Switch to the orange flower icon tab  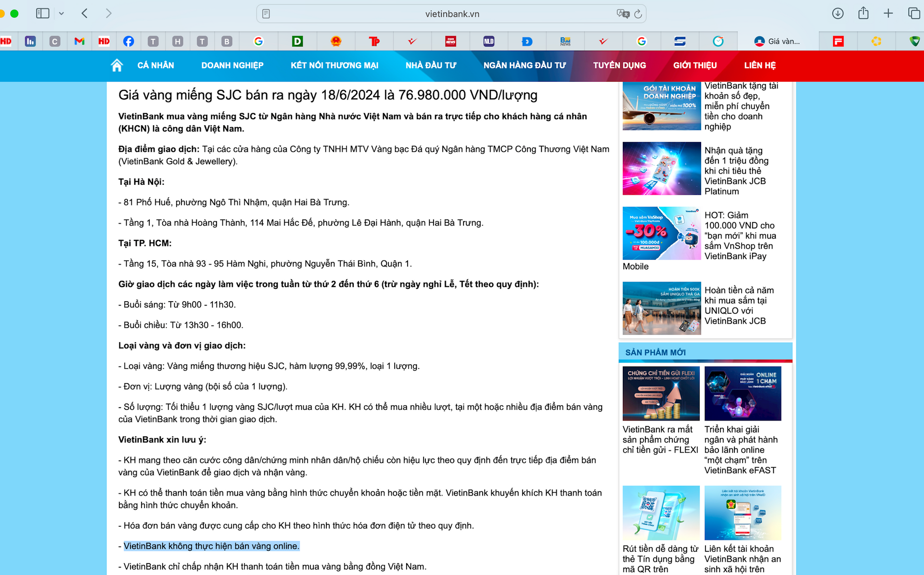point(876,41)
